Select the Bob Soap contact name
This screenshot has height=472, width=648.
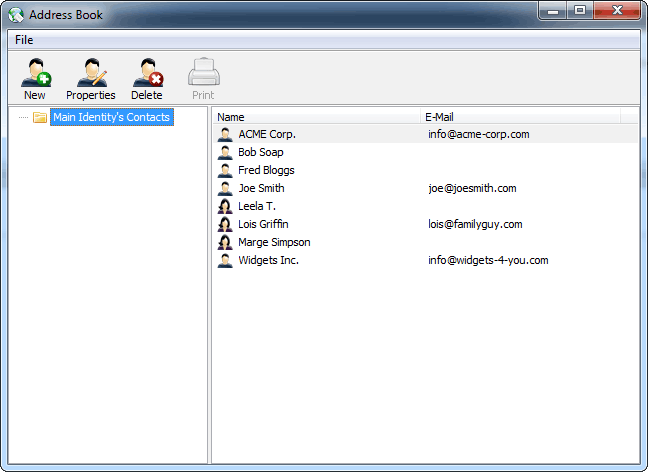(261, 152)
